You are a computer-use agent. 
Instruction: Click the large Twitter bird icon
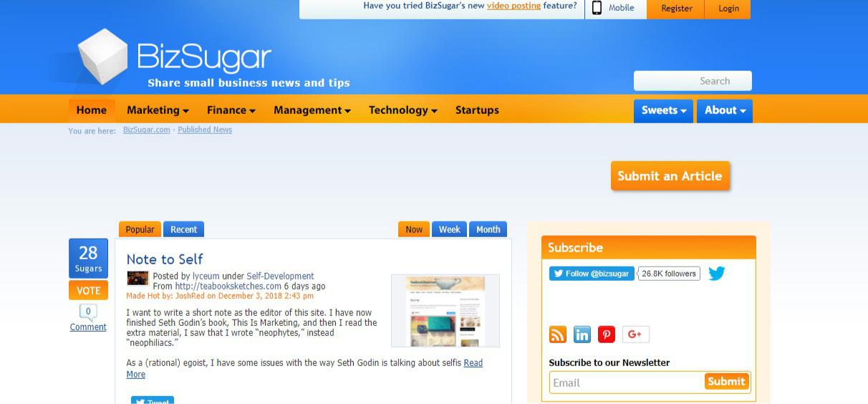717,274
